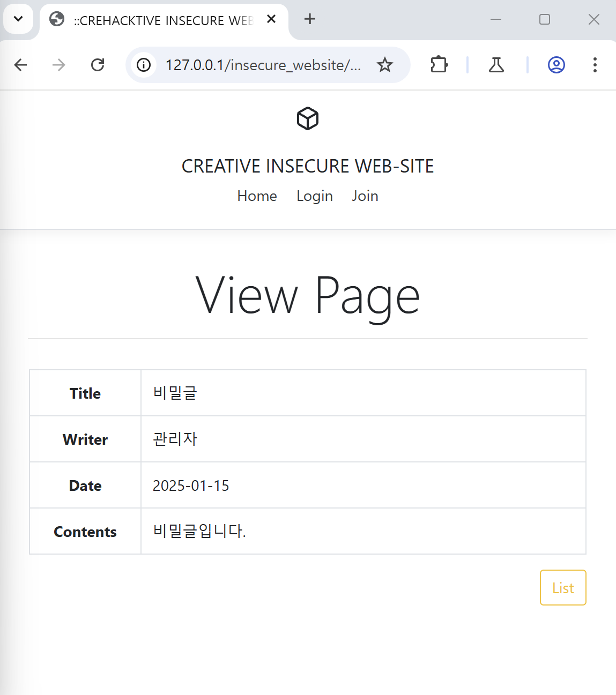Open Chrome three-dot menu
This screenshot has width=616, height=695.
pos(595,65)
